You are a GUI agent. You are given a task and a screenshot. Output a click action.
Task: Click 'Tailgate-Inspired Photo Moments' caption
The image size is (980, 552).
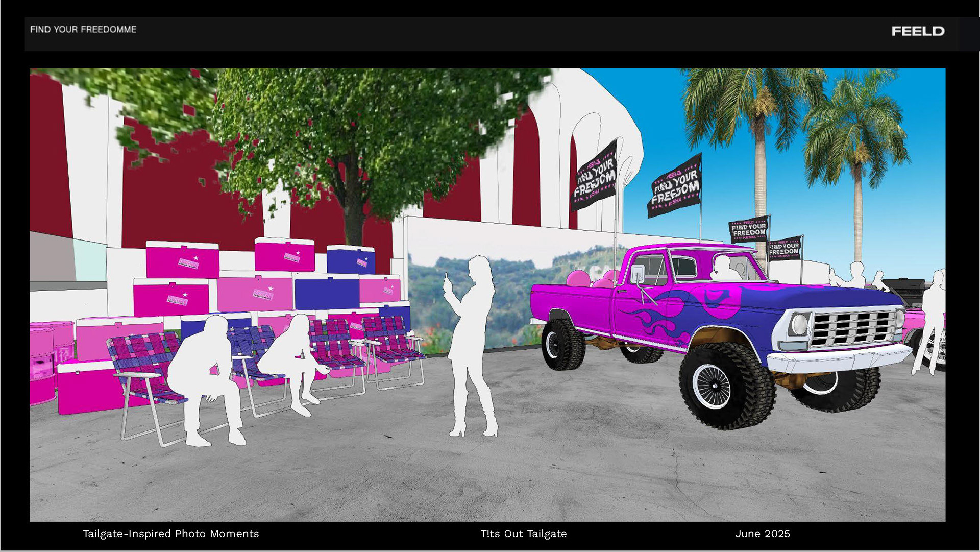[171, 534]
